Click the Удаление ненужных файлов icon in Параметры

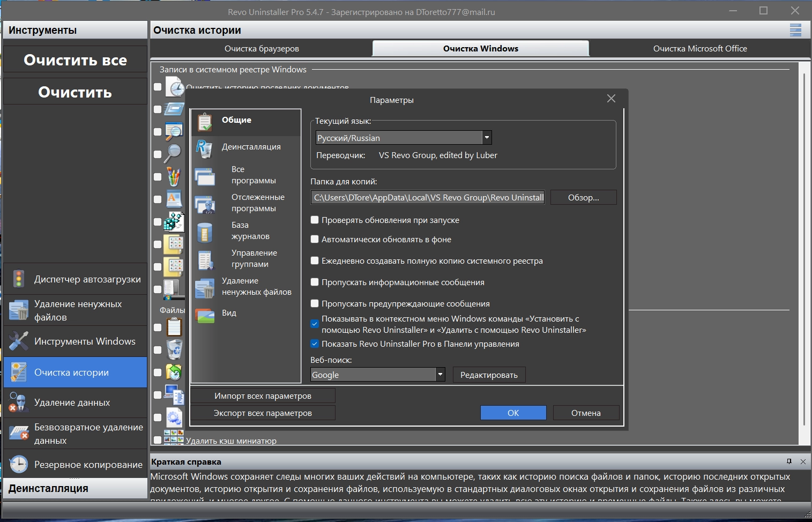point(205,288)
